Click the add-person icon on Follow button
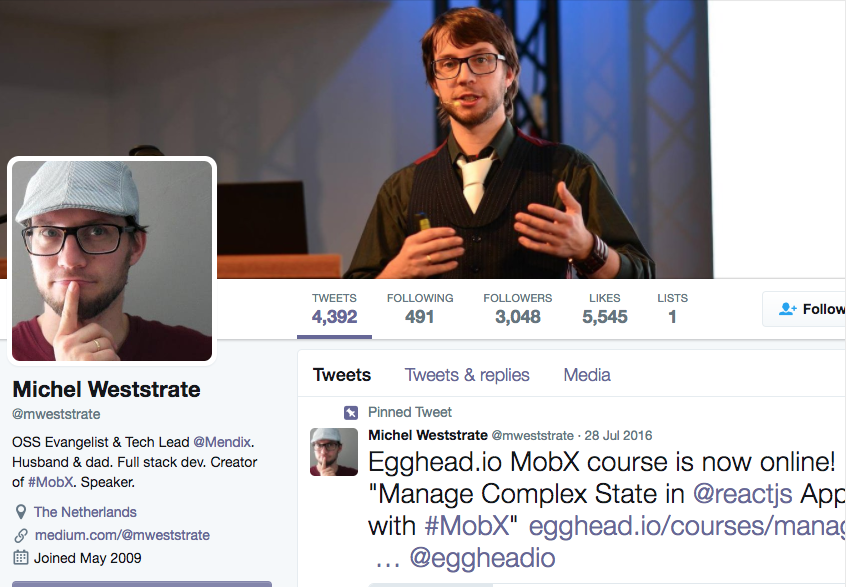The image size is (846, 587). (x=788, y=309)
